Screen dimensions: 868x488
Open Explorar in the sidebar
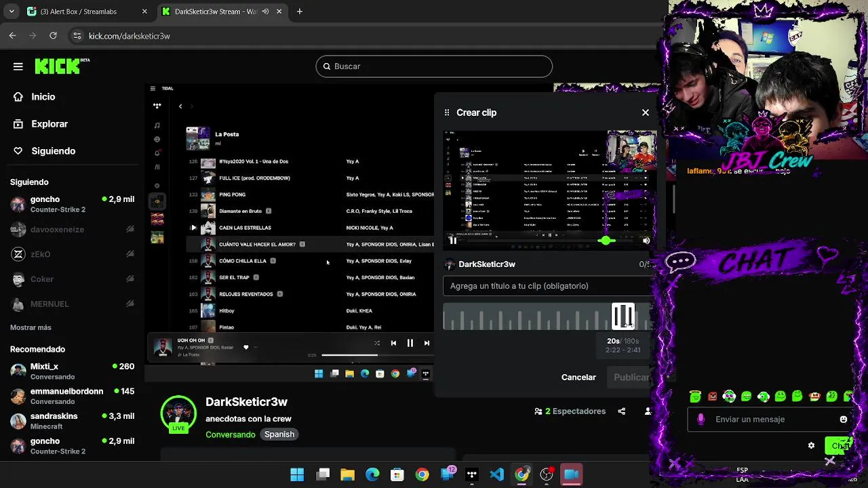point(41,124)
